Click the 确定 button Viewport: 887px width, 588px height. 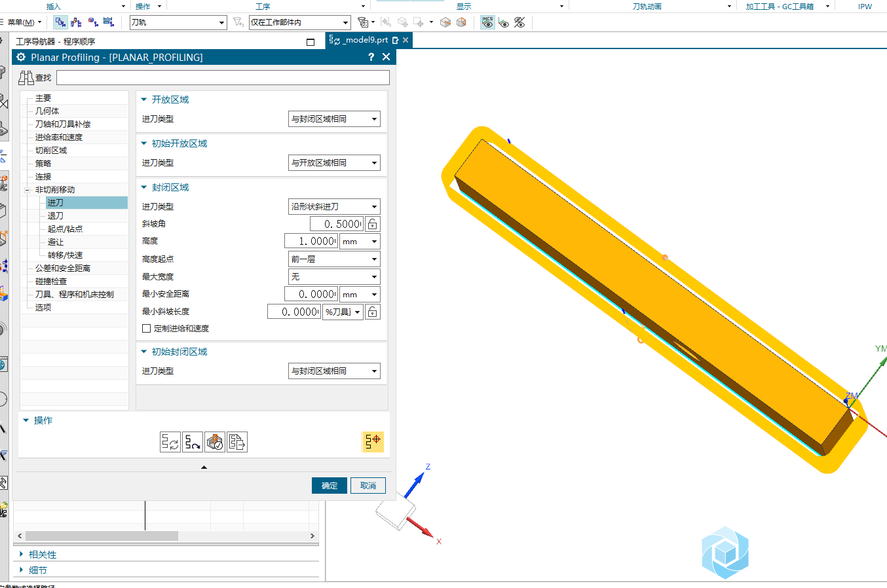tap(330, 485)
